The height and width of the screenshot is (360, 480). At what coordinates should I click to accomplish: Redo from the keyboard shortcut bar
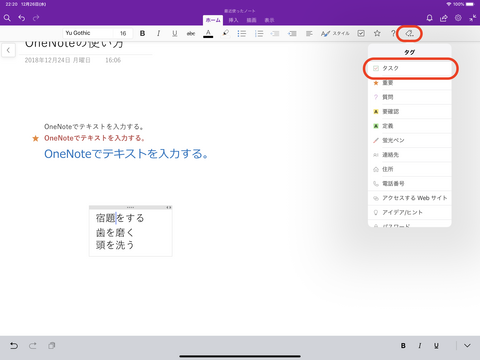click(32, 346)
